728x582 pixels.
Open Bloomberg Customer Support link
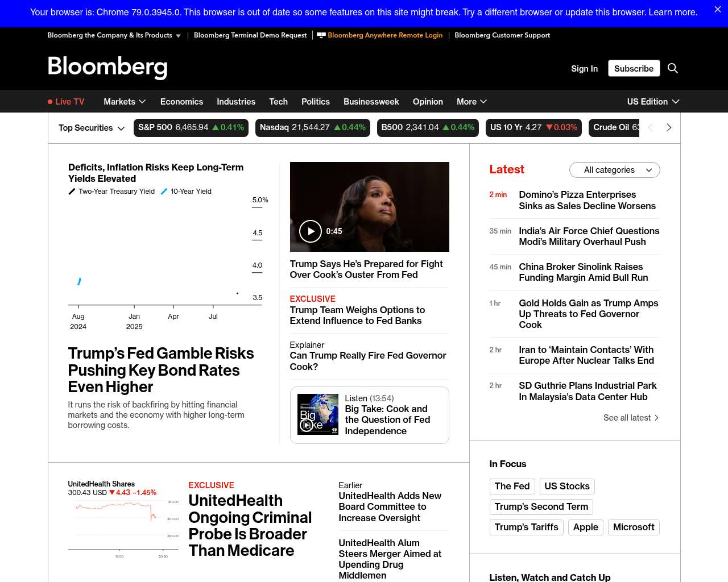click(x=502, y=35)
